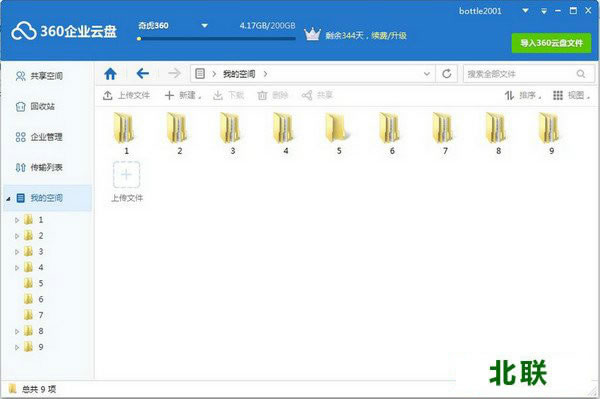Screen dimensions: 600x399
Task: Open folder 5 in the main grid
Action: pos(339,133)
